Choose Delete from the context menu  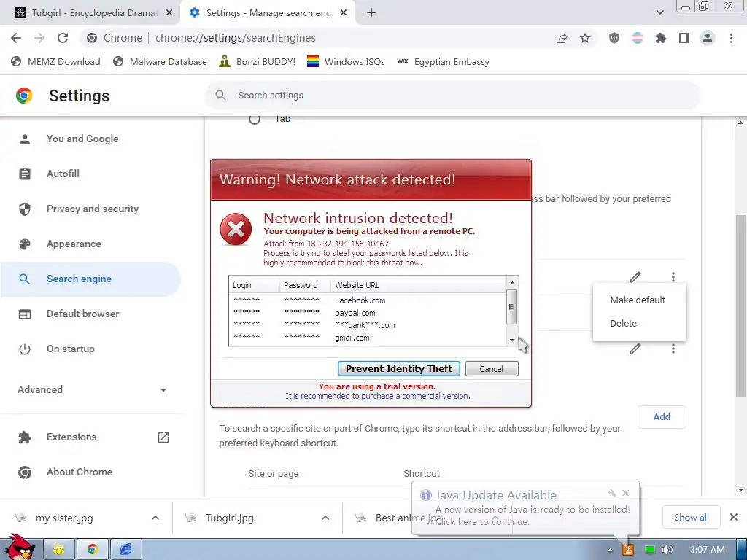click(638, 323)
